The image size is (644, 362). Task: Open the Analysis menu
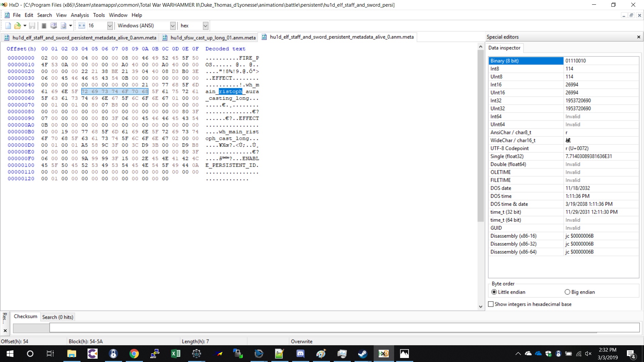tap(79, 15)
